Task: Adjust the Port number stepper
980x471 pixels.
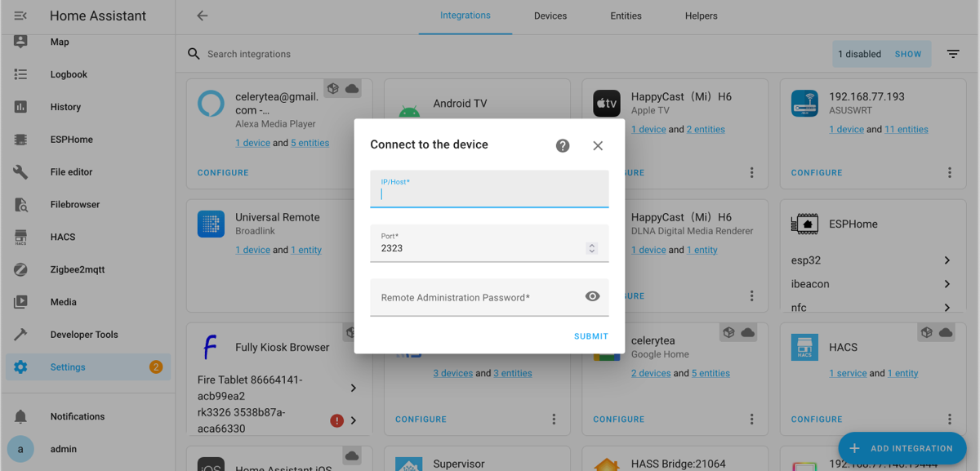Action: click(x=592, y=248)
